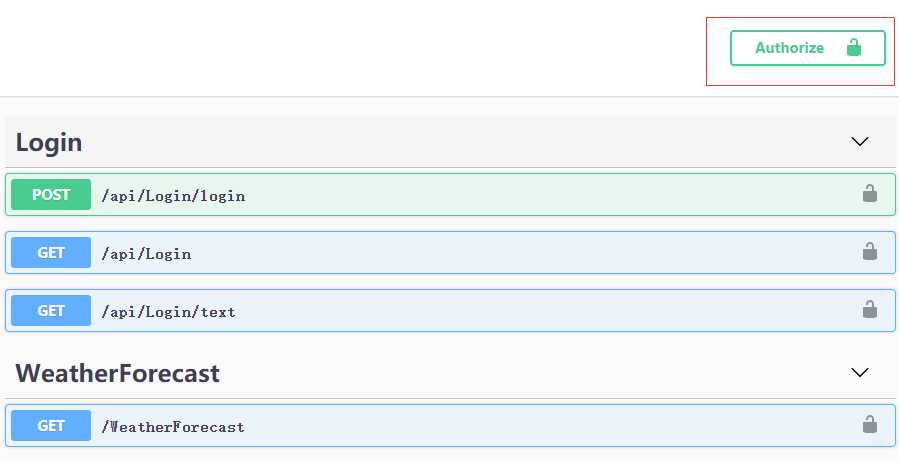Collapse the WeatherForecast section using its chevron
The height and width of the screenshot is (461, 899).
click(859, 373)
